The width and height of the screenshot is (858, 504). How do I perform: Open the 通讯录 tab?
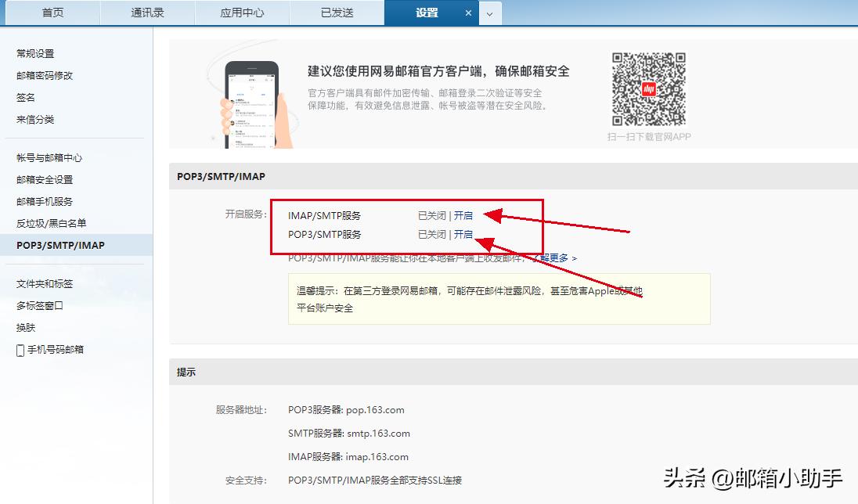[146, 13]
